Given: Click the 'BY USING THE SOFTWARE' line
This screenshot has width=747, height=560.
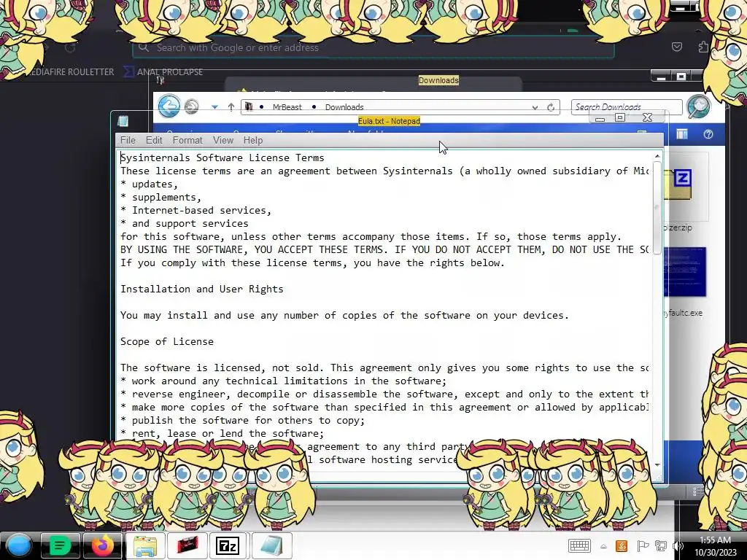Looking at the screenshot, I should (x=384, y=249).
